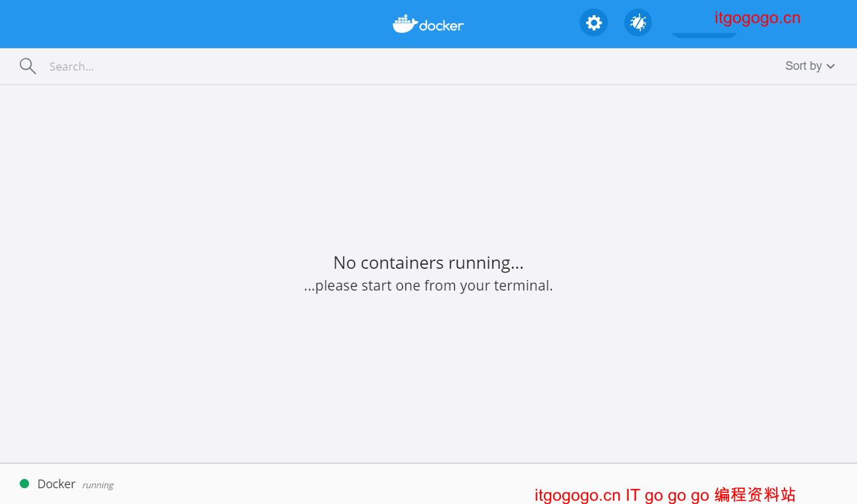Click the green Docker status indicator
This screenshot has width=857, height=504.
point(24,484)
